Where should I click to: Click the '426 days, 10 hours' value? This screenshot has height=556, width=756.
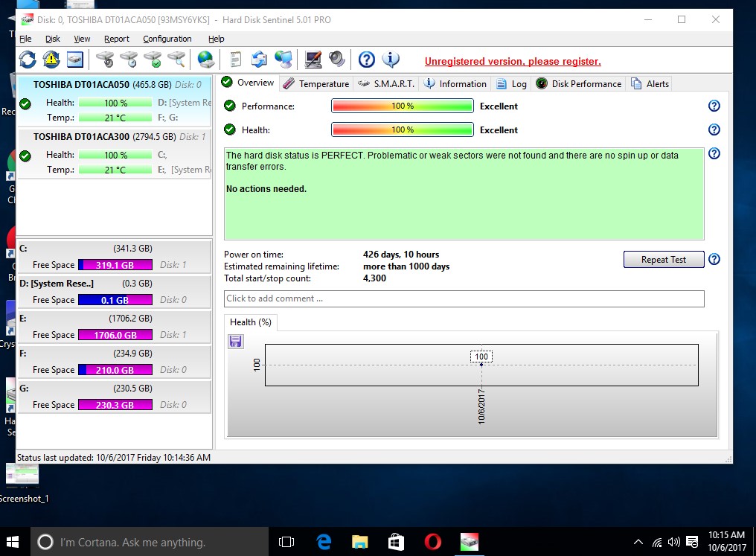click(401, 254)
